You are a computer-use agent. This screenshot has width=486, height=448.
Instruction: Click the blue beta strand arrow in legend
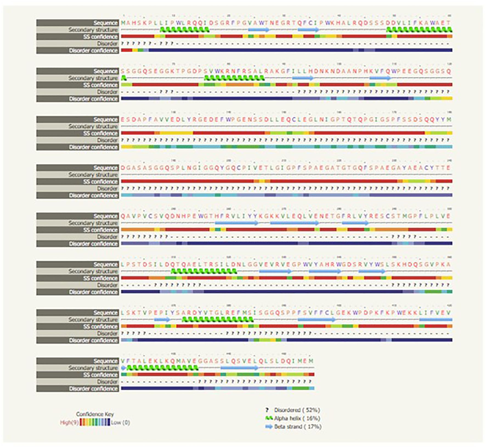tap(269, 427)
